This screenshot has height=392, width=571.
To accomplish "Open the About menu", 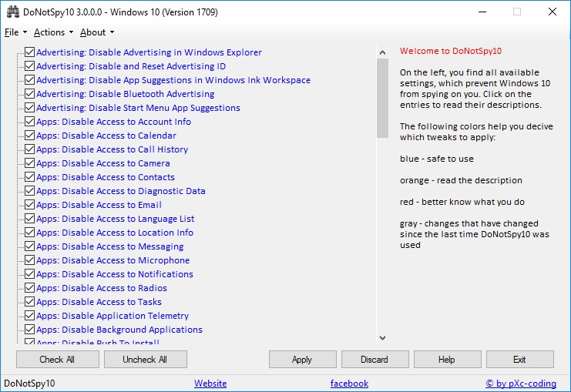I will click(97, 32).
